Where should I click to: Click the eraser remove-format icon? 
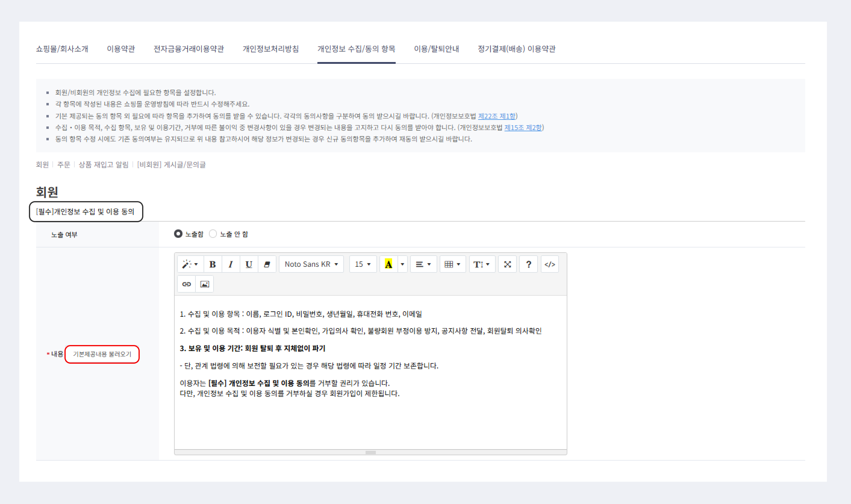coord(267,264)
